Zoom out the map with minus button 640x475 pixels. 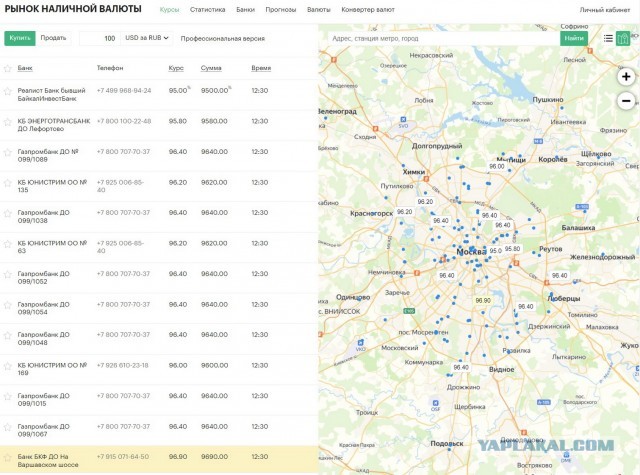click(626, 101)
